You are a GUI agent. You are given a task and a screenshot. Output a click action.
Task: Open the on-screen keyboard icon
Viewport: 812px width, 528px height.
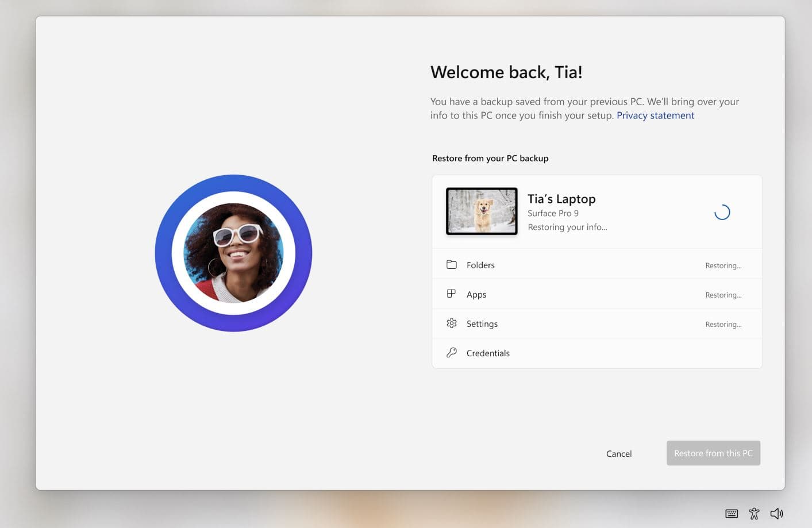coord(732,514)
